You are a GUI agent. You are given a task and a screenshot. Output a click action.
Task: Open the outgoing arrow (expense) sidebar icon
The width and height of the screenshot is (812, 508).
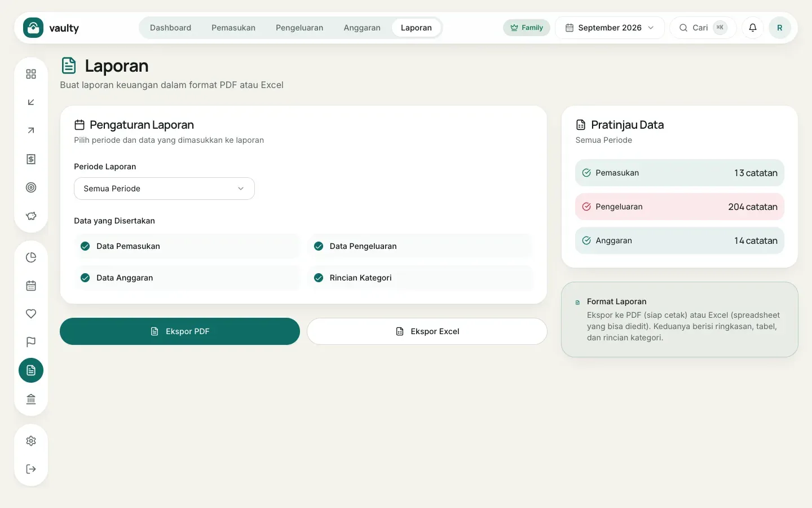coord(31,130)
